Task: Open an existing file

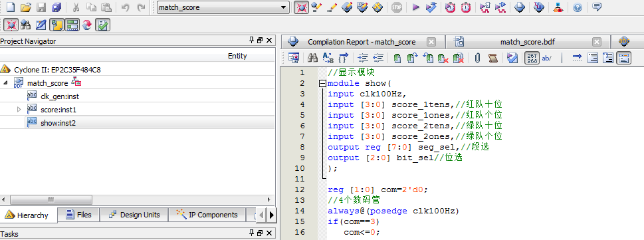Action: click(x=26, y=7)
